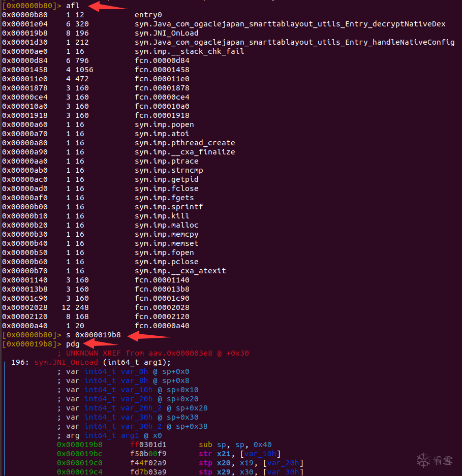Click the 'stp x20, x19' instruction

(x=251, y=463)
